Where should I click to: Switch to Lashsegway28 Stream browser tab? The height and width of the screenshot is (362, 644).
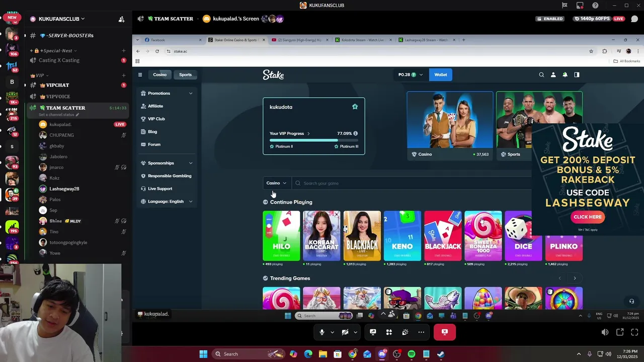(426, 40)
